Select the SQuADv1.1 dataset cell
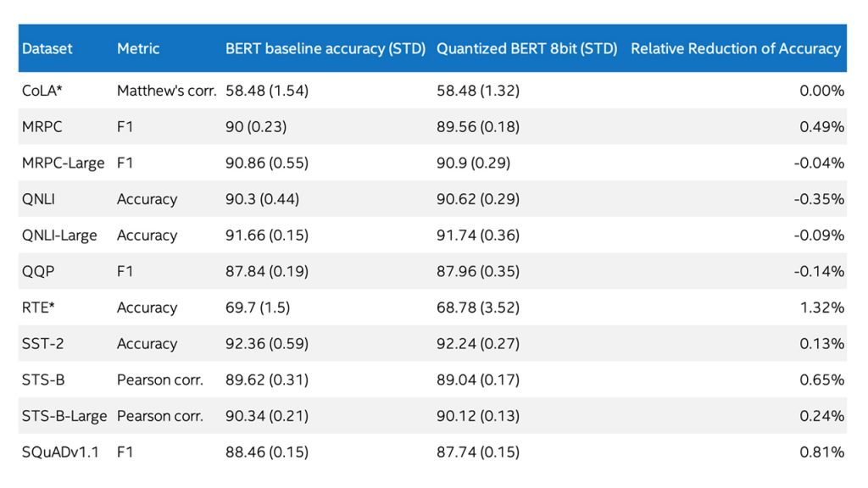Image resolution: width=868 pixels, height=488 pixels. (x=60, y=452)
